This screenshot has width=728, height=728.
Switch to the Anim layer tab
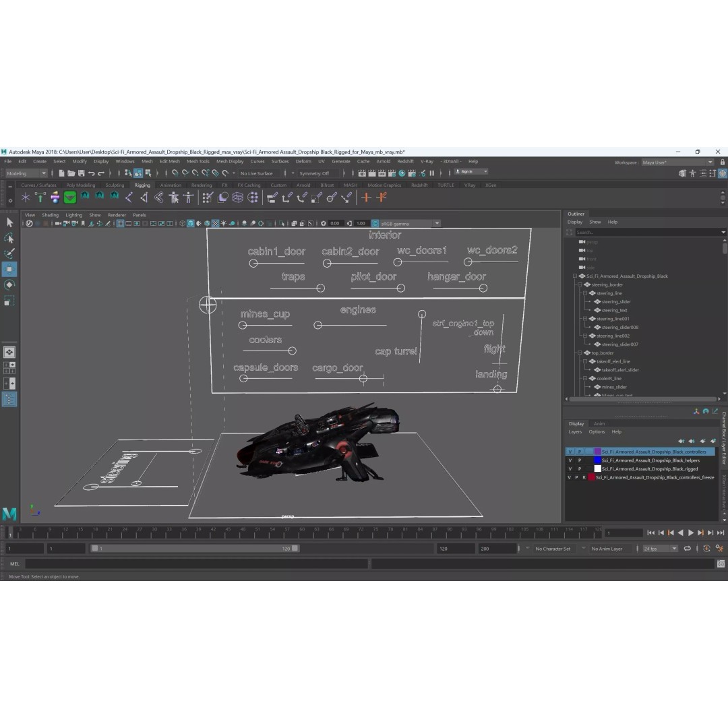pyautogui.click(x=599, y=423)
